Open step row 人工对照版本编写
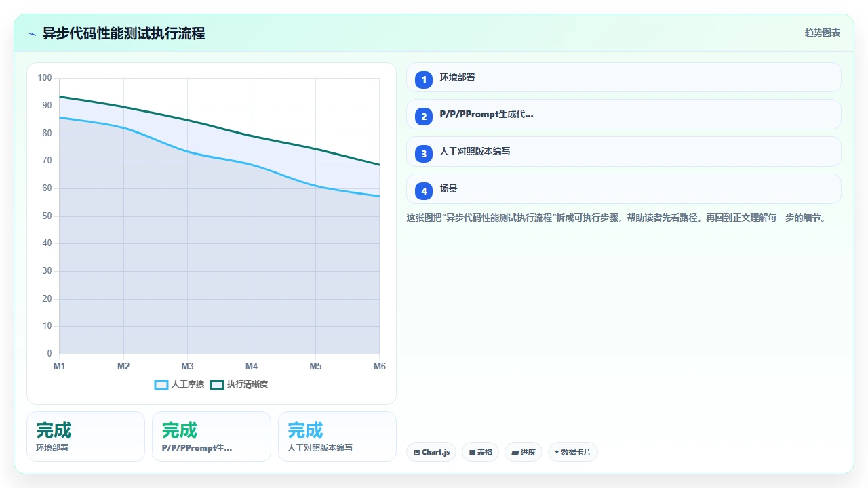 tap(623, 152)
